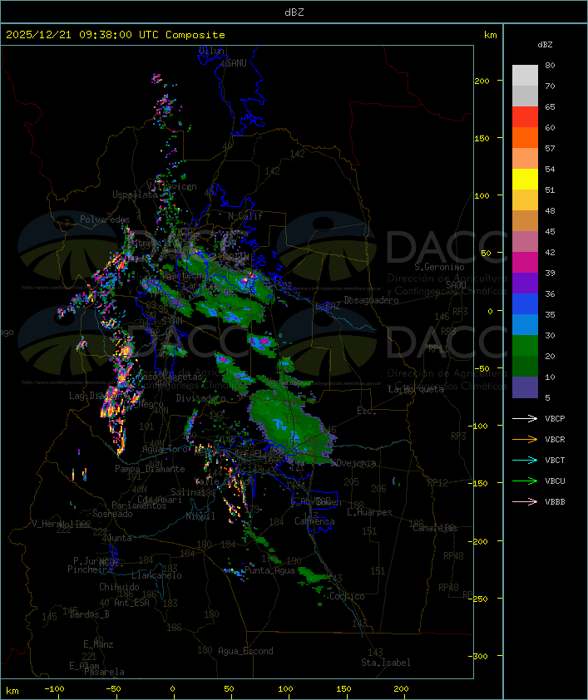Click the slate-blue 5-10 dBZ swatch
The image size is (588, 700).
point(525,387)
